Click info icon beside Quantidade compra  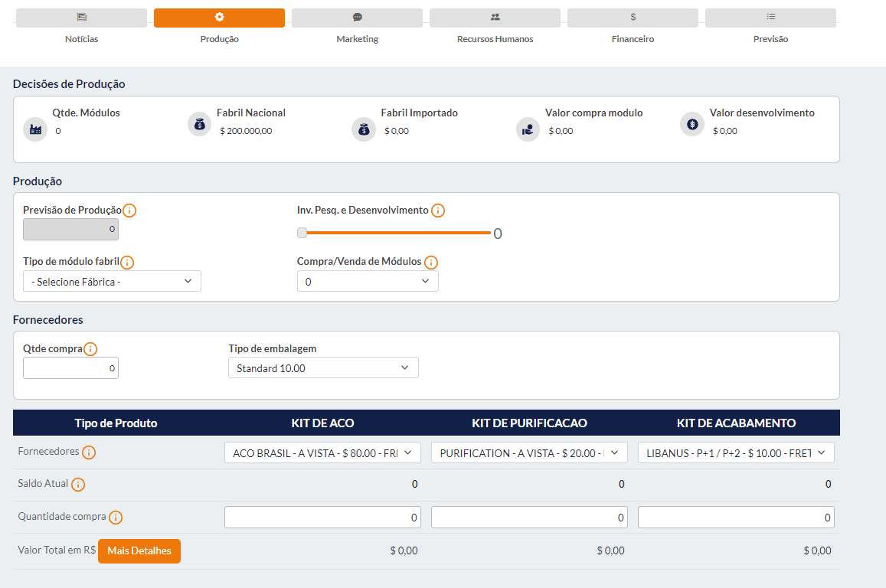coord(116,518)
